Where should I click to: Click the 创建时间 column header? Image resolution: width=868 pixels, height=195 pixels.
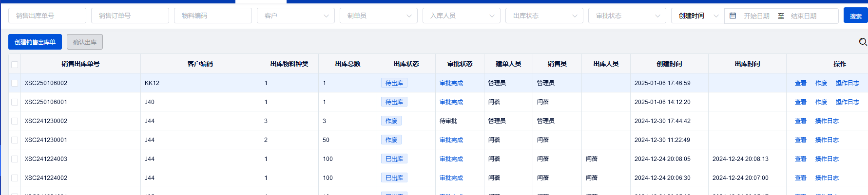pyautogui.click(x=669, y=64)
